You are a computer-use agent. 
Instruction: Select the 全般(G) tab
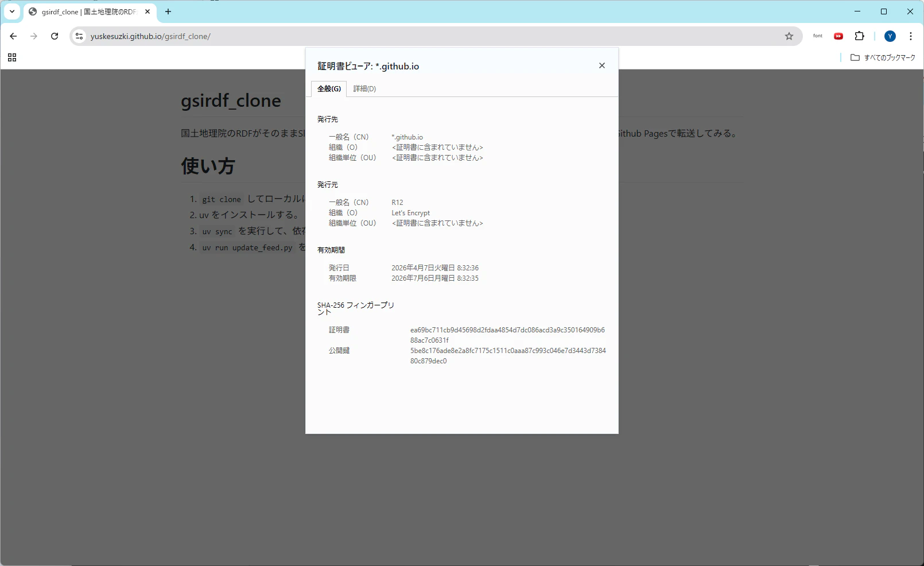(x=329, y=89)
